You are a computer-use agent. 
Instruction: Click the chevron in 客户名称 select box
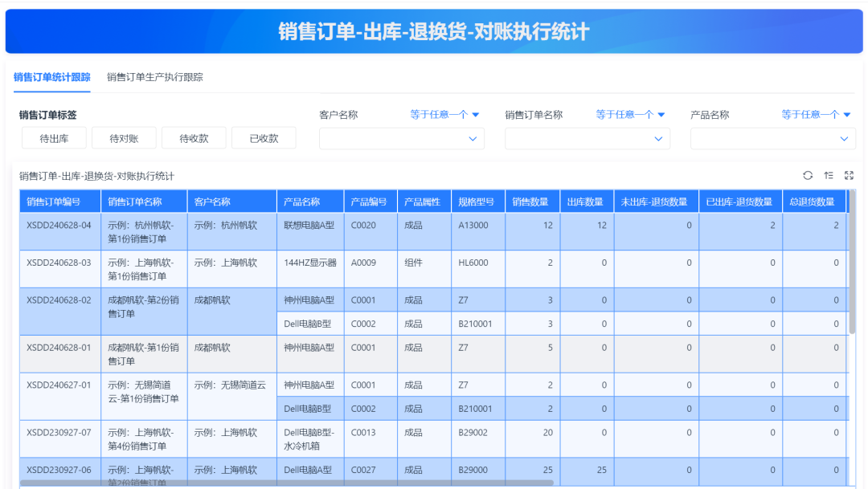473,139
